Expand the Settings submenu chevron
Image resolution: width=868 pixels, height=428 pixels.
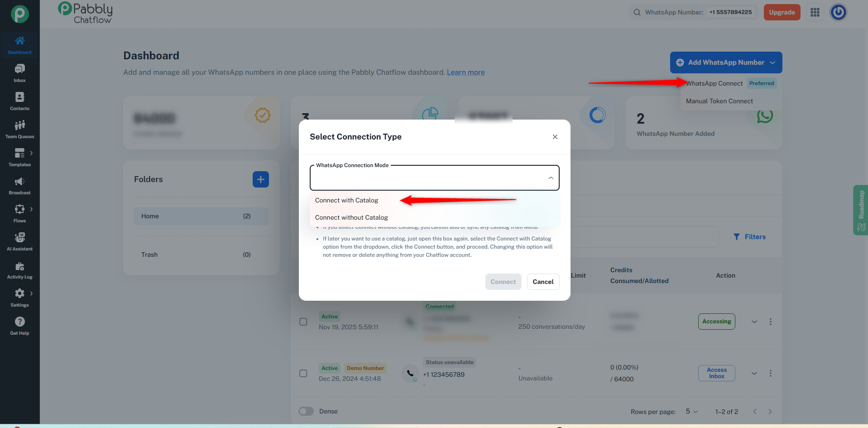click(31, 293)
